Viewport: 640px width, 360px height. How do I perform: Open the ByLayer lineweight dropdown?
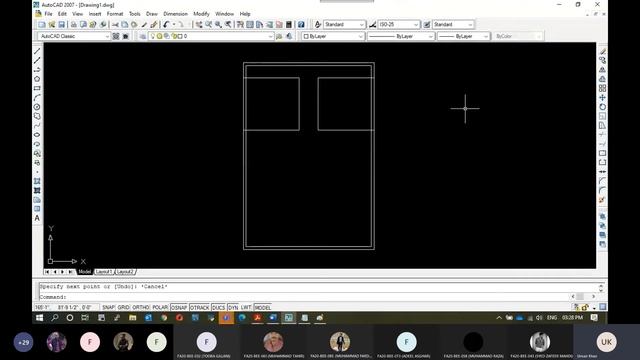tap(463, 36)
